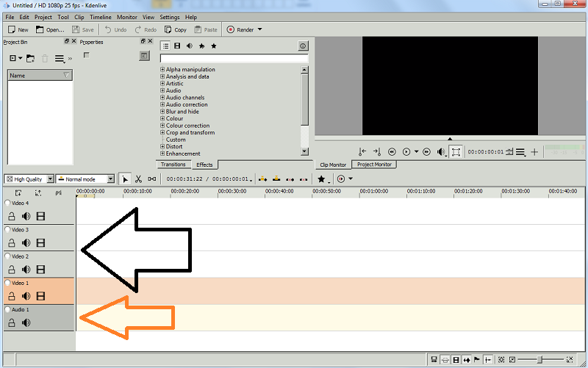Select the Artistic effects category
This screenshot has height=368, width=588.
(x=174, y=84)
